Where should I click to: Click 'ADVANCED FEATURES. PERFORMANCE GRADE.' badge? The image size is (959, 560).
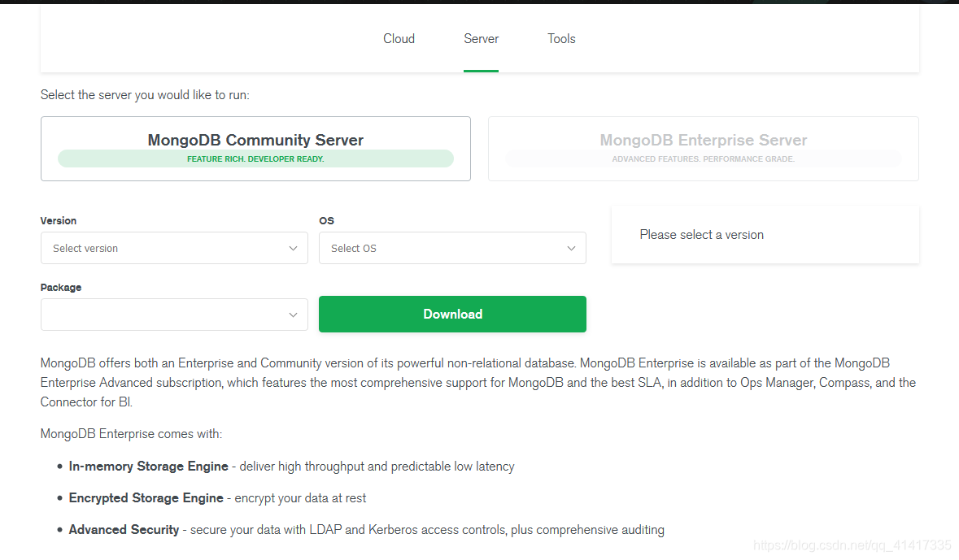click(x=704, y=159)
